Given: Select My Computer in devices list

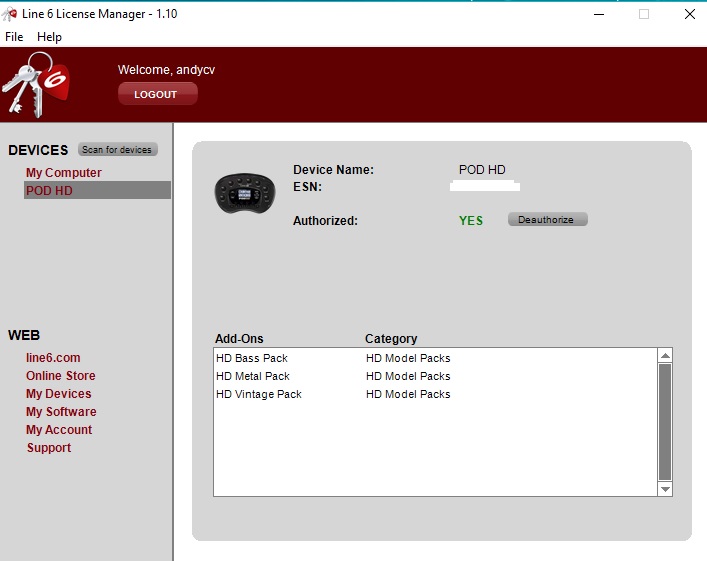Looking at the screenshot, I should click(64, 173).
